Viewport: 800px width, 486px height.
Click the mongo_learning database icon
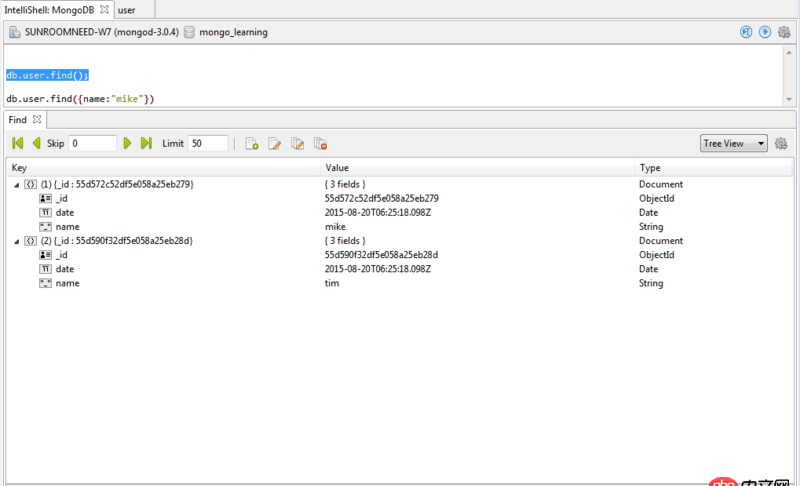[189, 32]
